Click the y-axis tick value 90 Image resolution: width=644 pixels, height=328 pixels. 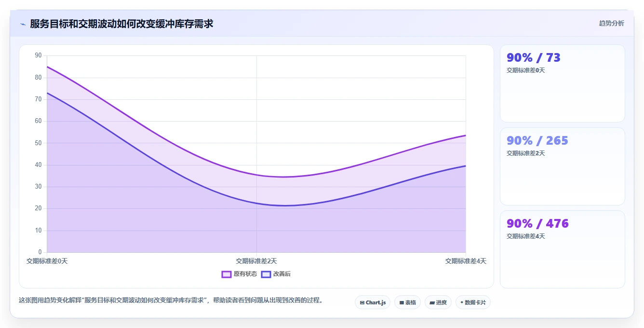pos(38,55)
